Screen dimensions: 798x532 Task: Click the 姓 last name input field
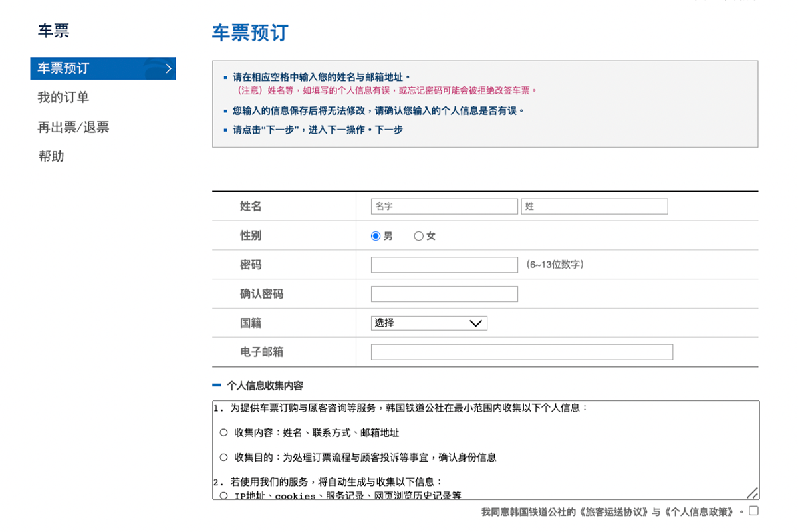(594, 206)
